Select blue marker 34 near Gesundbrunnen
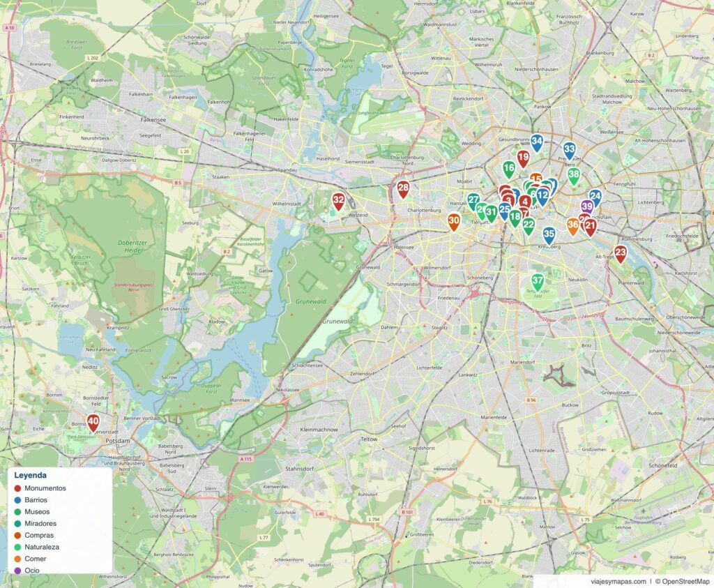Screen dimensions: 714x588 537,142
